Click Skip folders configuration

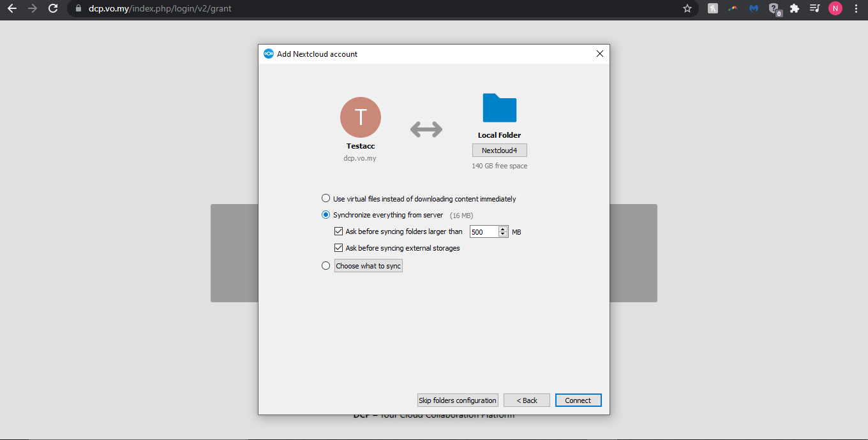click(x=458, y=400)
